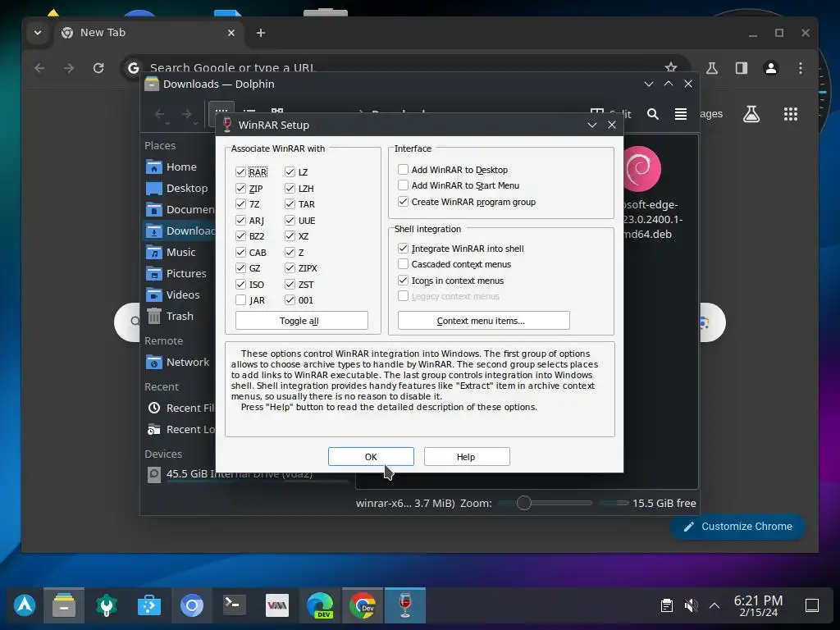This screenshot has height=630, width=840.
Task: Uncheck Integrate WinRAR into shell
Action: [403, 248]
